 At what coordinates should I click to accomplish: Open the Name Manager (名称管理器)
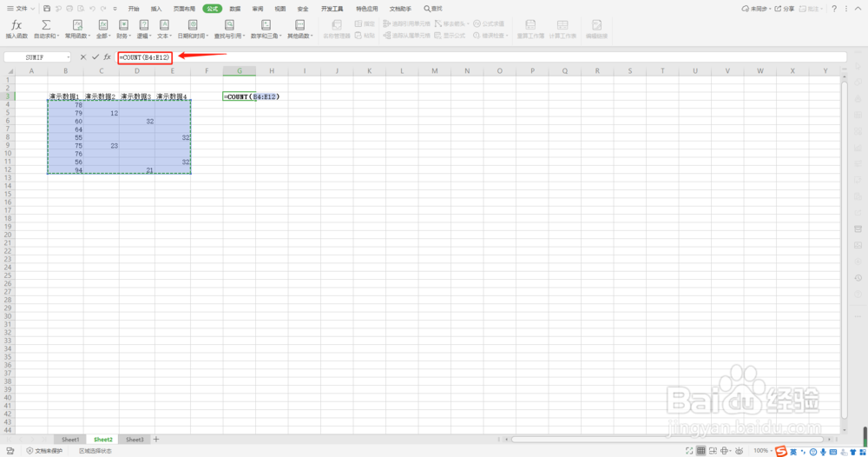337,29
